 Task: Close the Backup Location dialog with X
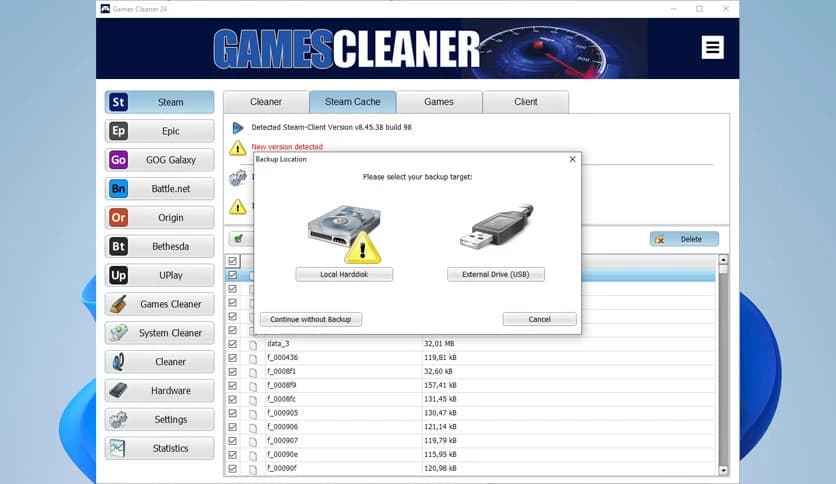(572, 159)
